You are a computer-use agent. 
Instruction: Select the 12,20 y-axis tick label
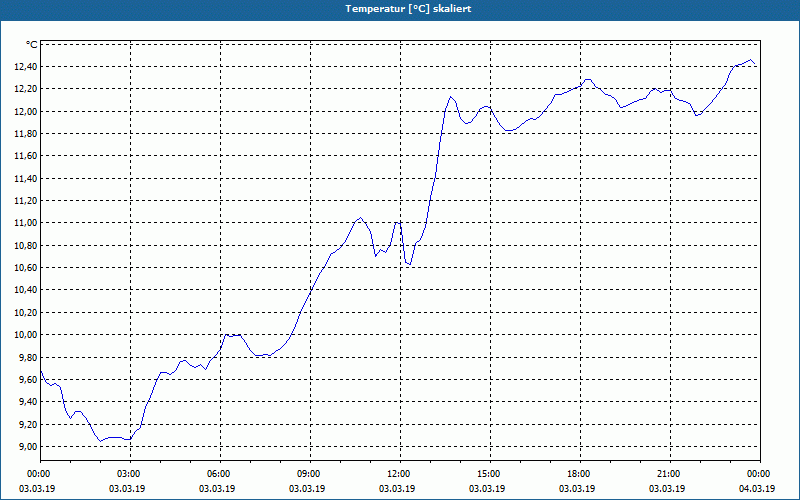click(x=26, y=89)
